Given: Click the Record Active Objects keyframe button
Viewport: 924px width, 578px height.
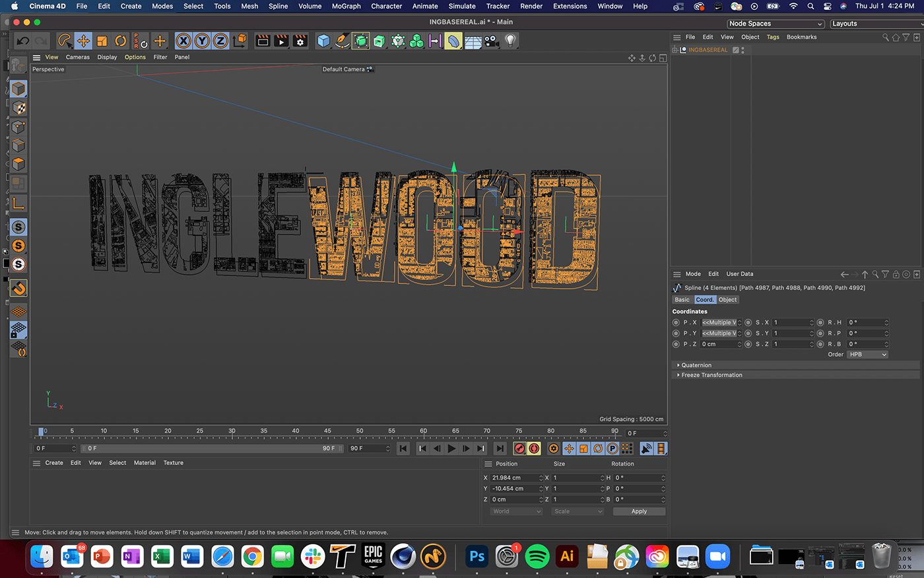Looking at the screenshot, I should 519,449.
